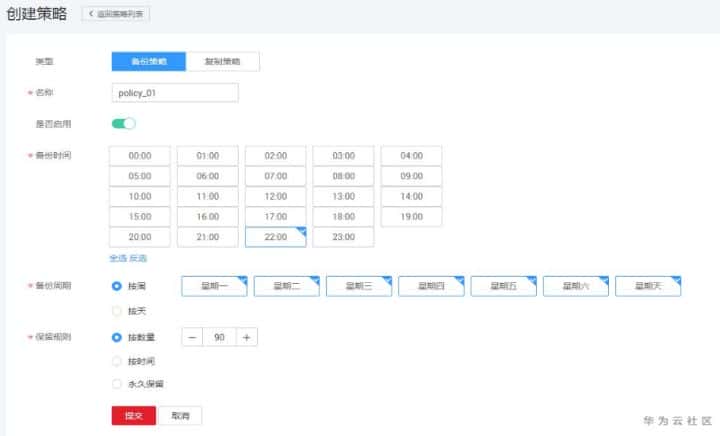Select the 16:00 backup time
Screen dimensions: 720x436
pos(208,217)
